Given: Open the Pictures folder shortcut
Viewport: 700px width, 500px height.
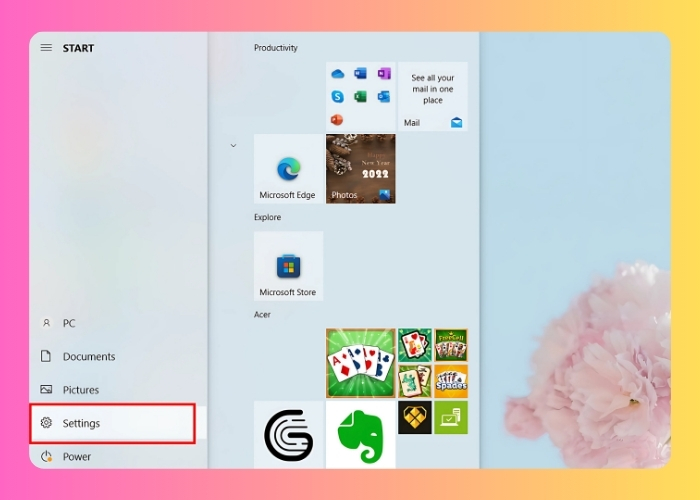Looking at the screenshot, I should (80, 390).
